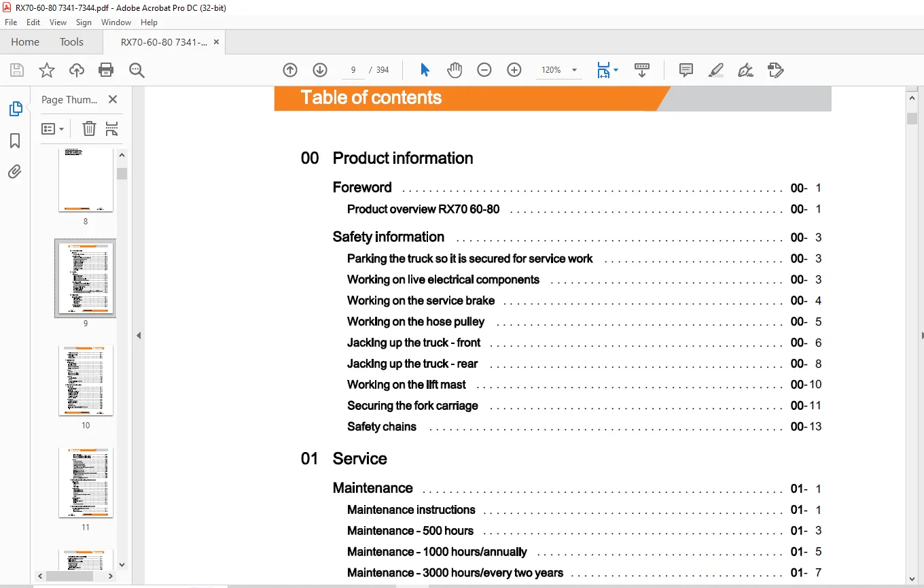Click the Print file icon
The height and width of the screenshot is (588, 924).
(106, 70)
